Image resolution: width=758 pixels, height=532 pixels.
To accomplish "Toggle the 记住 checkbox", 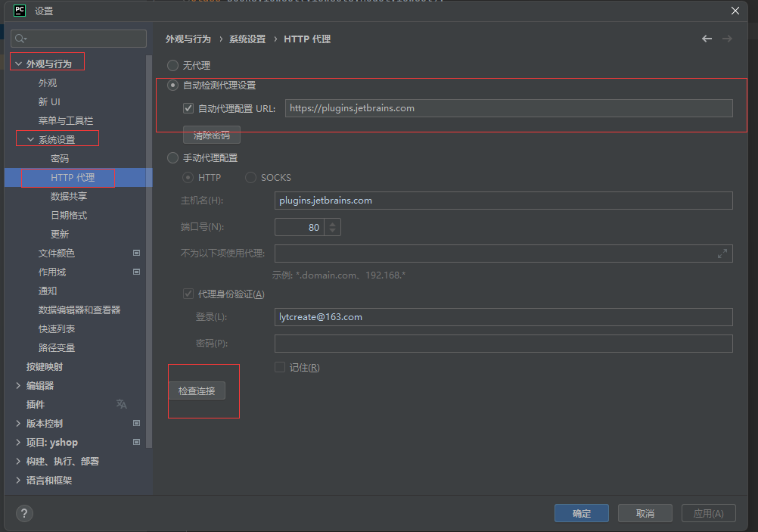I will (280, 367).
